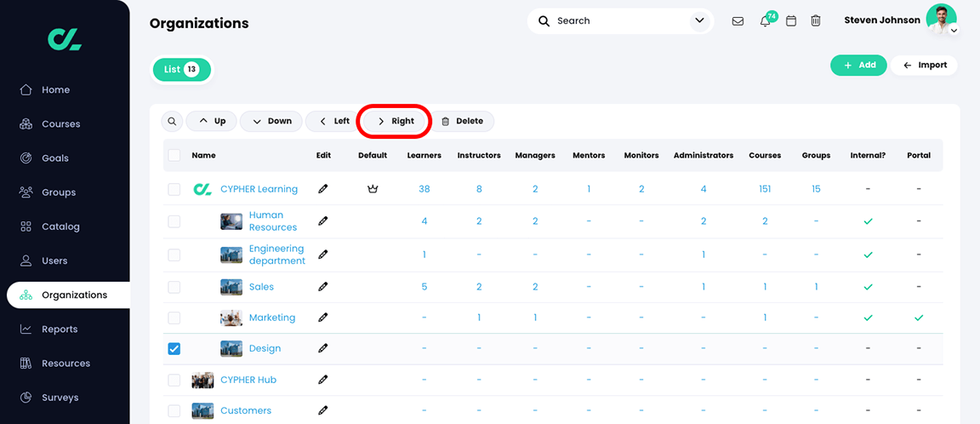This screenshot has height=424, width=980.
Task: Click the Right button
Action: (x=396, y=121)
